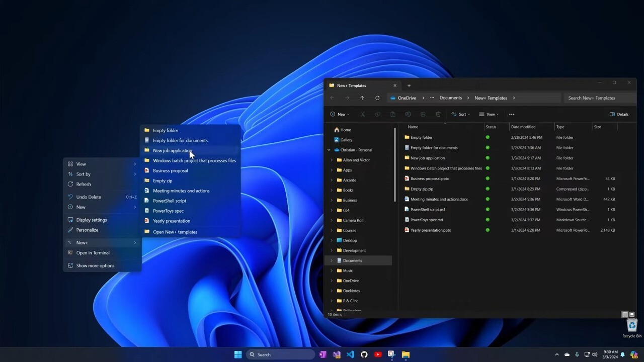Click the Snipping Tool taskbar icon
644x362 pixels.
pyautogui.click(x=391, y=354)
